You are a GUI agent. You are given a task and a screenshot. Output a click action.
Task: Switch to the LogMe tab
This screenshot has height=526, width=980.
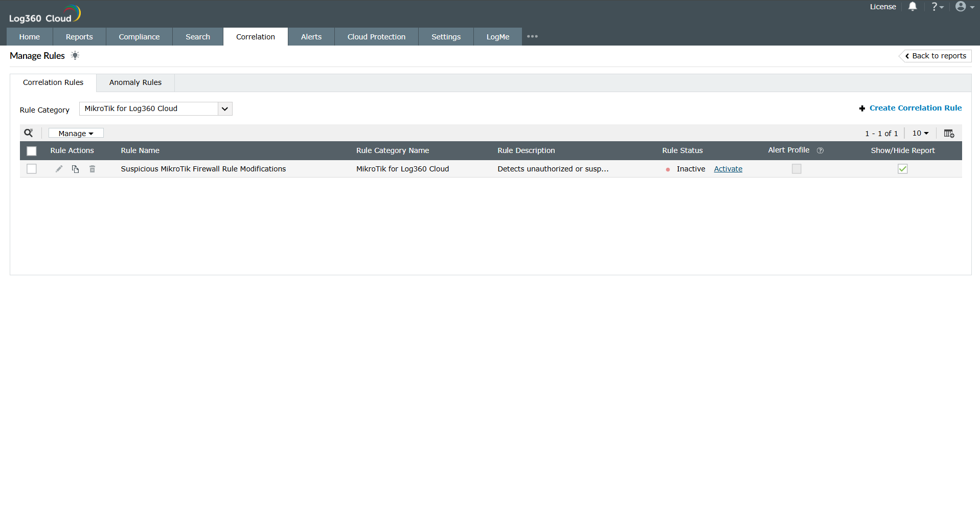[498, 37]
